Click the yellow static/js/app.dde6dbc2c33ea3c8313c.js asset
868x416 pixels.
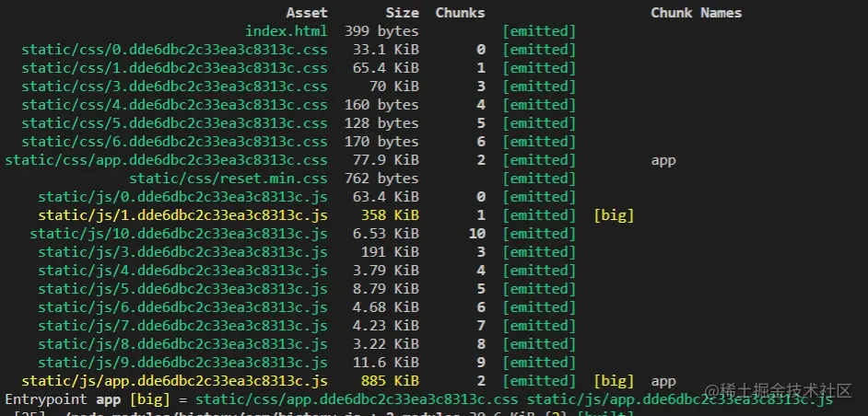pyautogui.click(x=174, y=381)
